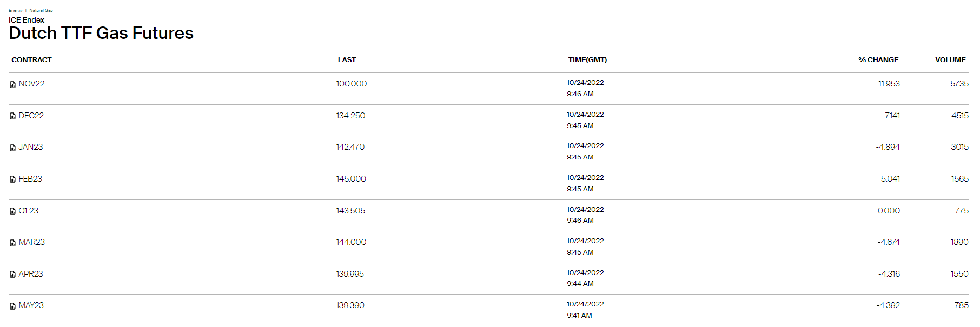Click the % CHANGE column header
The height and width of the screenshot is (327, 980).
pyautogui.click(x=878, y=60)
